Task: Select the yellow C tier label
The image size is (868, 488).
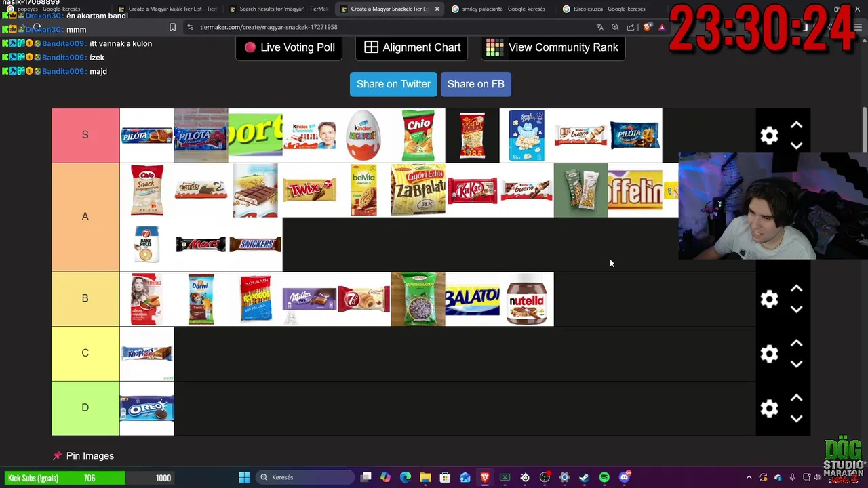Action: 85,353
